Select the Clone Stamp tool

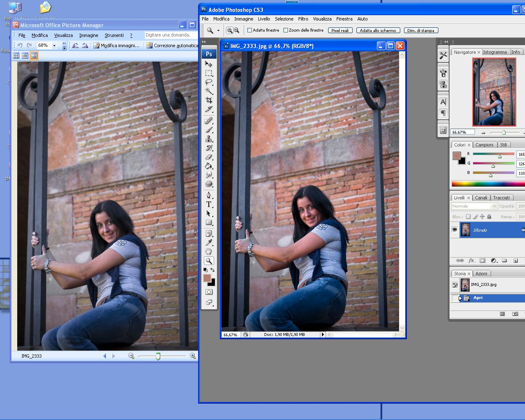[209, 139]
